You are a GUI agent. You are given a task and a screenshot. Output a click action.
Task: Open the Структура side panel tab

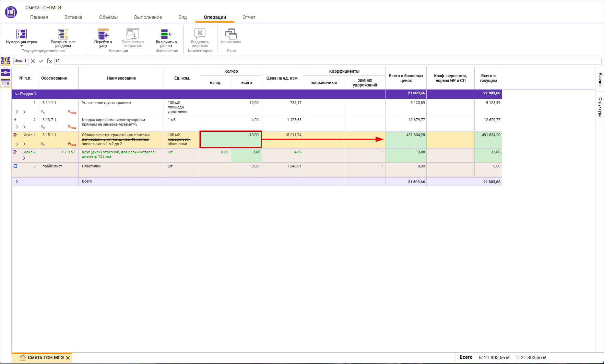point(600,107)
